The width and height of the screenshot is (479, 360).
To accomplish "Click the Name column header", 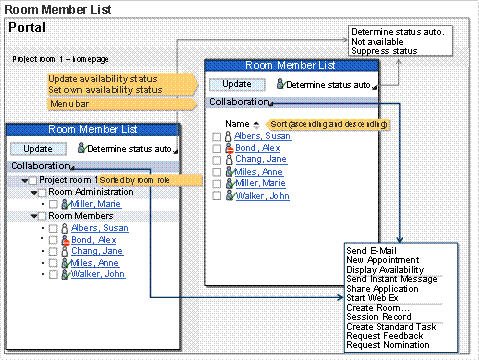I will click(x=237, y=124).
